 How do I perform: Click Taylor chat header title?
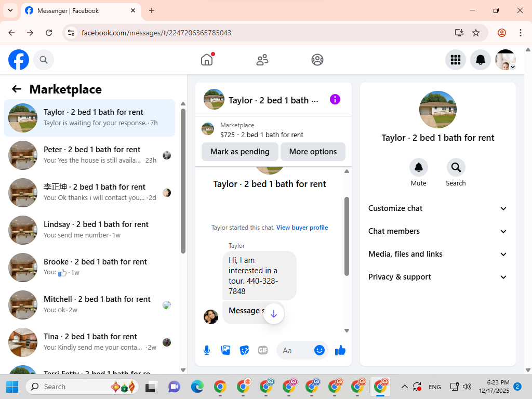tap(273, 100)
